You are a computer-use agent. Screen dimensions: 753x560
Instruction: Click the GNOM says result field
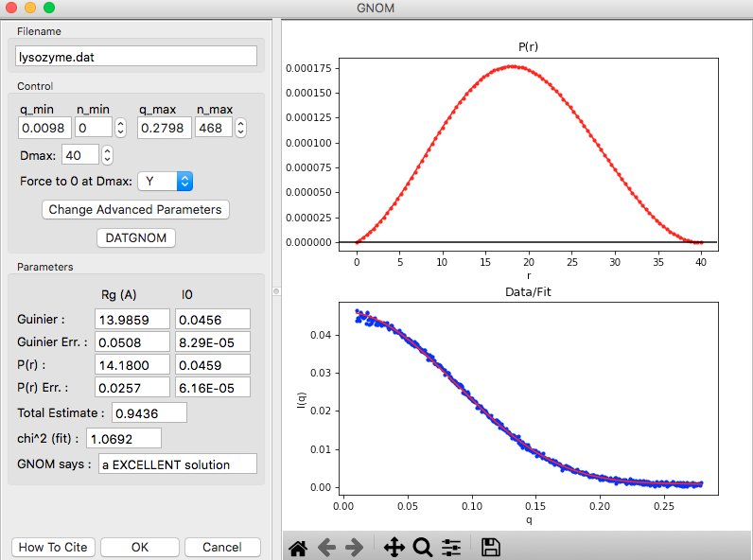(x=178, y=464)
